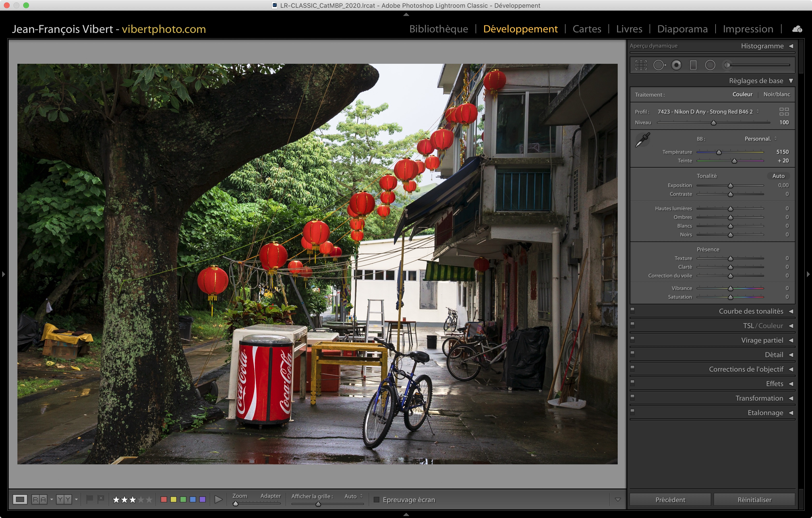The height and width of the screenshot is (518, 812).
Task: Pick the white balance eyedropper
Action: pos(642,139)
